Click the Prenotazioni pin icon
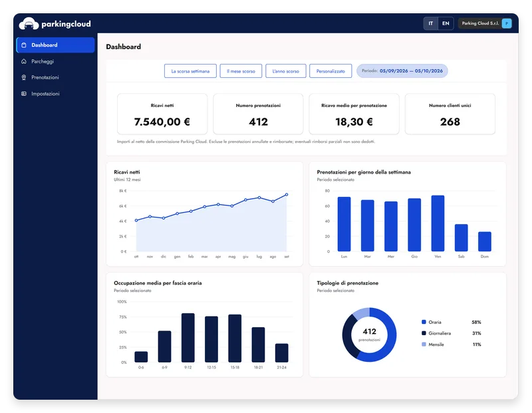 pos(24,77)
